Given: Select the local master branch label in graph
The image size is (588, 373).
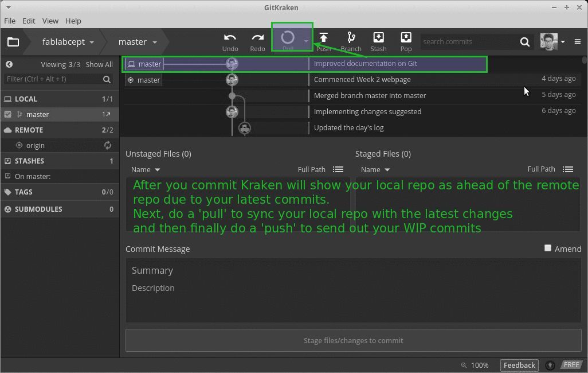Looking at the screenshot, I should pyautogui.click(x=144, y=64).
